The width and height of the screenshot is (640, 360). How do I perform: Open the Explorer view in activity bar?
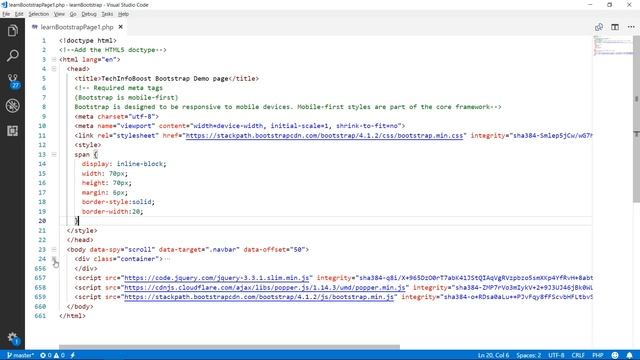pyautogui.click(x=12, y=31)
